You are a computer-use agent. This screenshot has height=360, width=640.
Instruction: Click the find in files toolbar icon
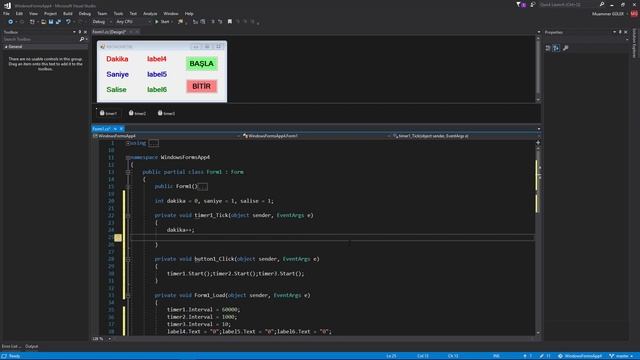180,22
